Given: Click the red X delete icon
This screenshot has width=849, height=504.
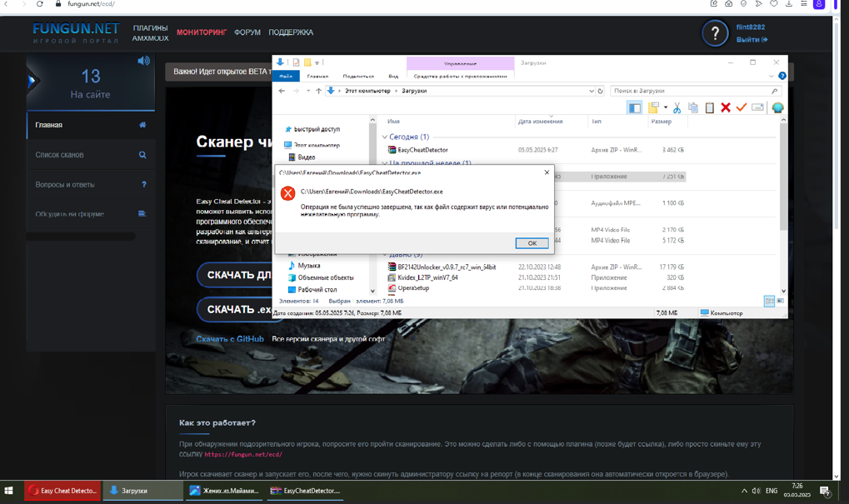Looking at the screenshot, I should (x=726, y=107).
